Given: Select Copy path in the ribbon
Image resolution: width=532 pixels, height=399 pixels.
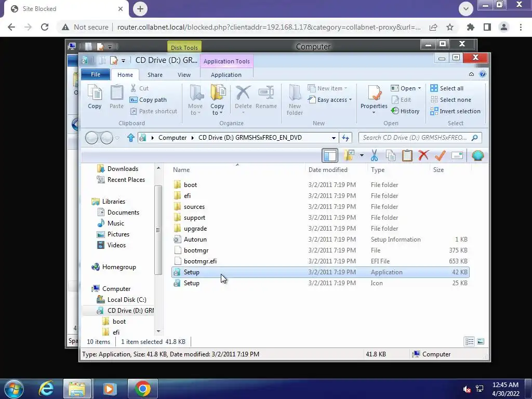Looking at the screenshot, I should tap(148, 100).
